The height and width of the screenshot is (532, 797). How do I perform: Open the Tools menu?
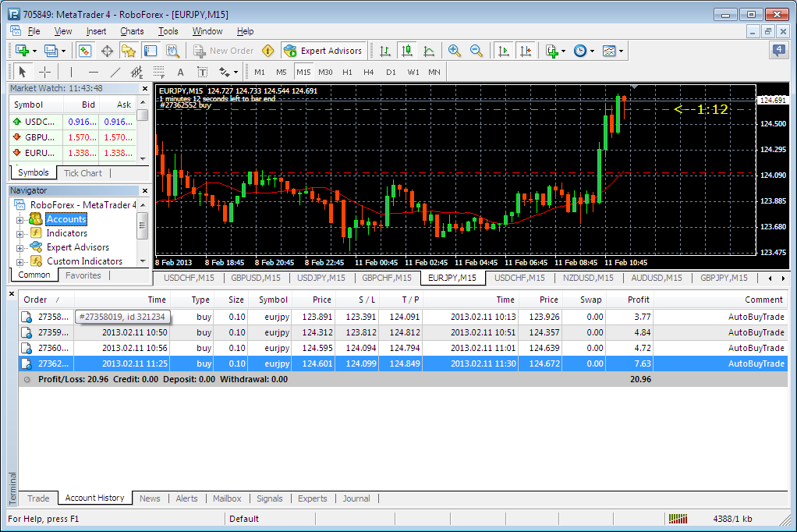(x=168, y=31)
